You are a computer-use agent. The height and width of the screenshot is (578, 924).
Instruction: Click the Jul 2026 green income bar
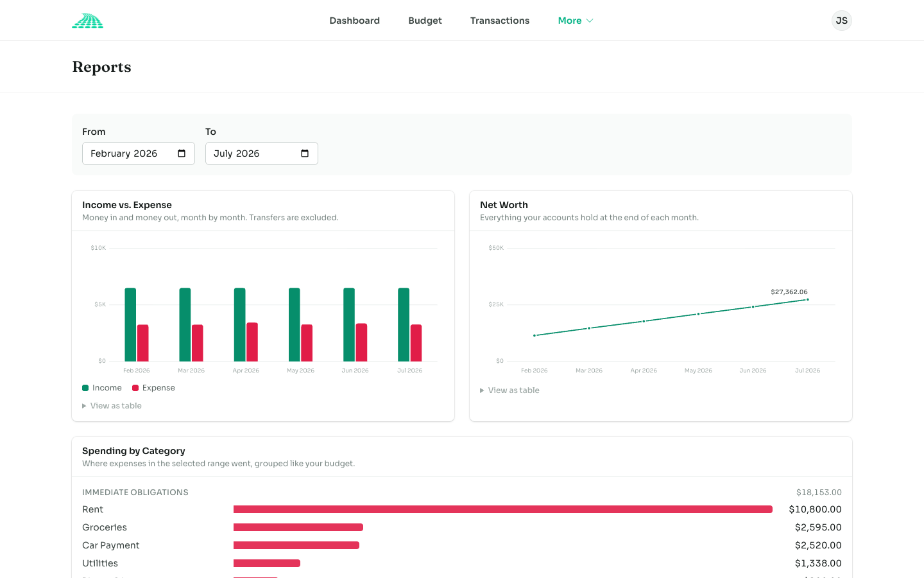pyautogui.click(x=404, y=324)
